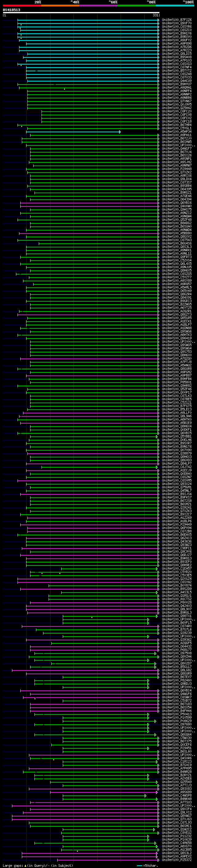The width and height of the screenshot is (197, 868).
Task: Click the UniRef100_Q75GM1 label
Action: (x=176, y=487)
